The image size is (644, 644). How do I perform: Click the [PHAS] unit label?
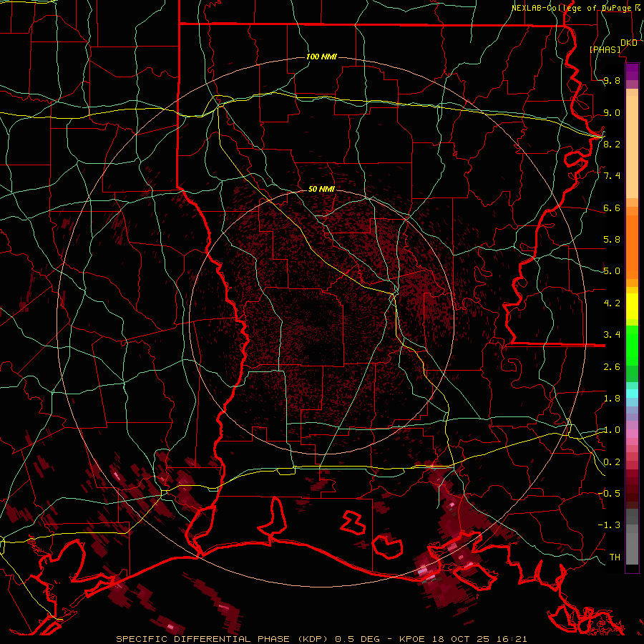(x=605, y=49)
